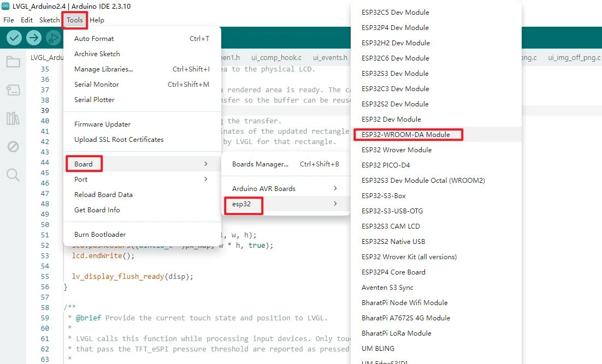The height and width of the screenshot is (364, 602).
Task: Select Aventen S3 Sync board
Action: (436, 287)
